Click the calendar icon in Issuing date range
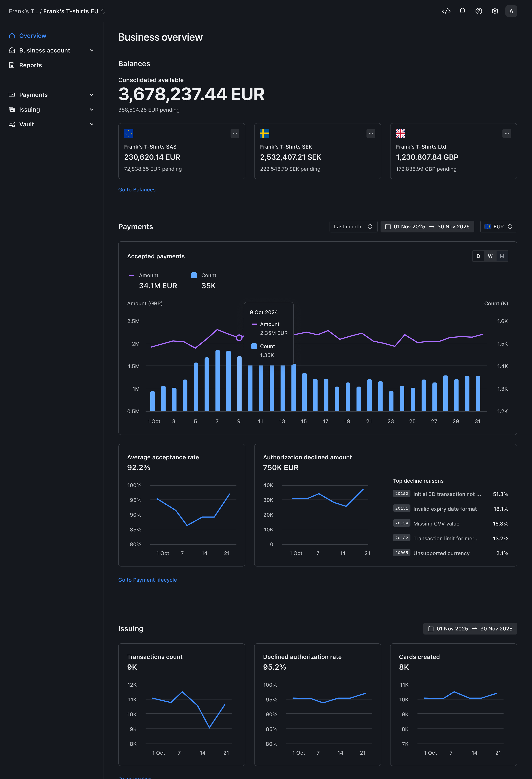 point(431,629)
